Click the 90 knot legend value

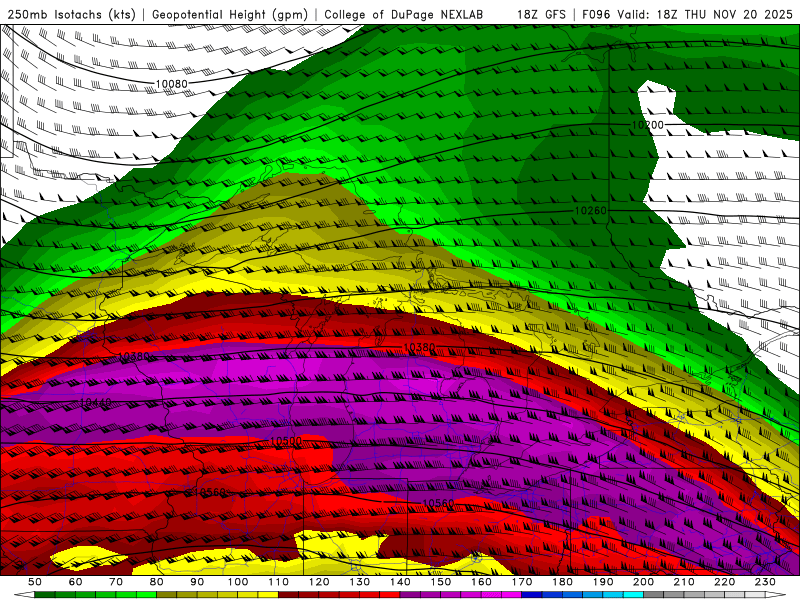(197, 582)
